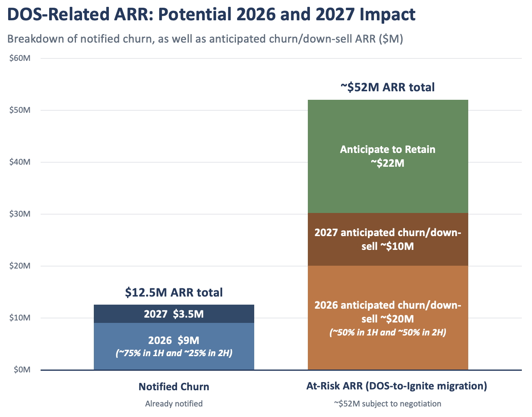The width and height of the screenshot is (532, 417).
Task: Select the subtitle Breakdown of notified churn
Action: (x=205, y=39)
